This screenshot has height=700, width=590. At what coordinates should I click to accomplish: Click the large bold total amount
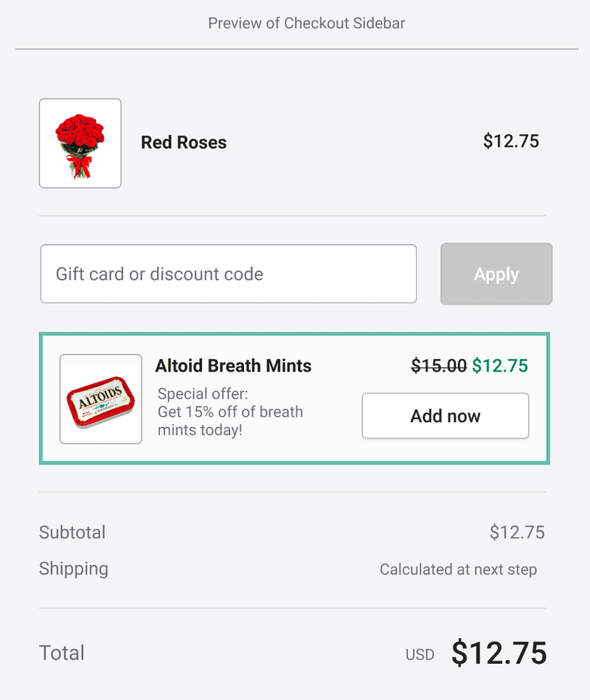499,653
